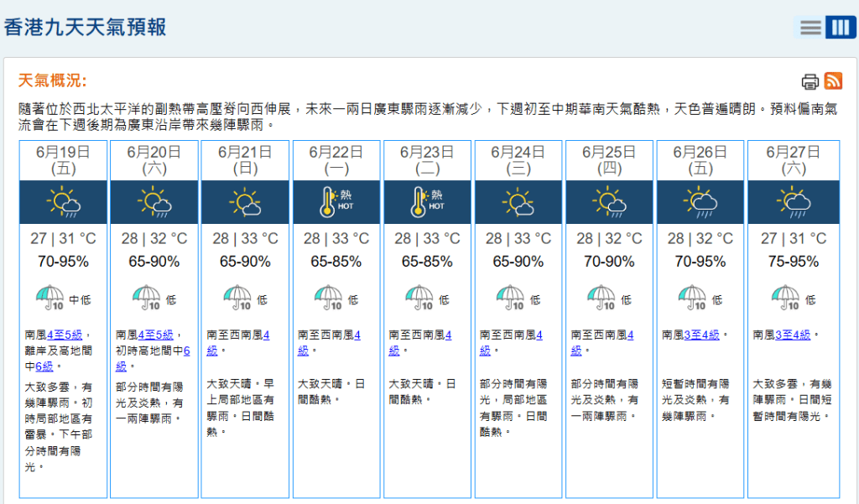Viewport: 859px width, 504px height.
Task: Open the 3至4級 link under June 26
Action: (x=702, y=334)
